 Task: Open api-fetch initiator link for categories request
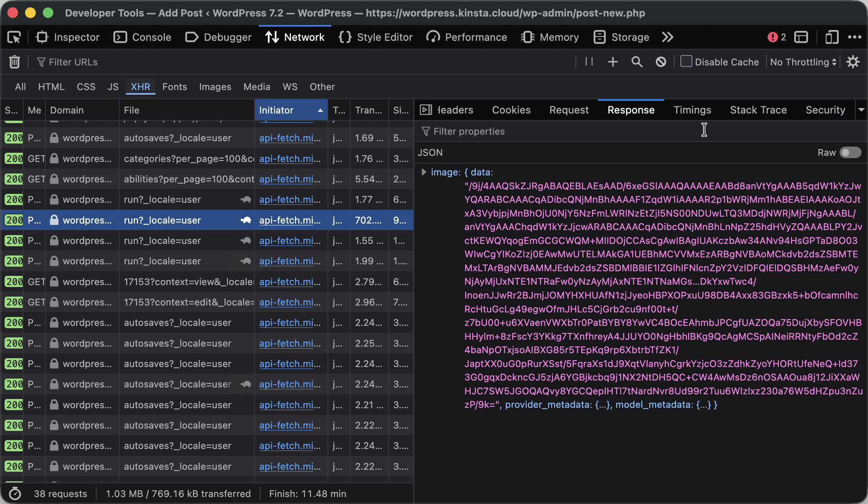(290, 159)
